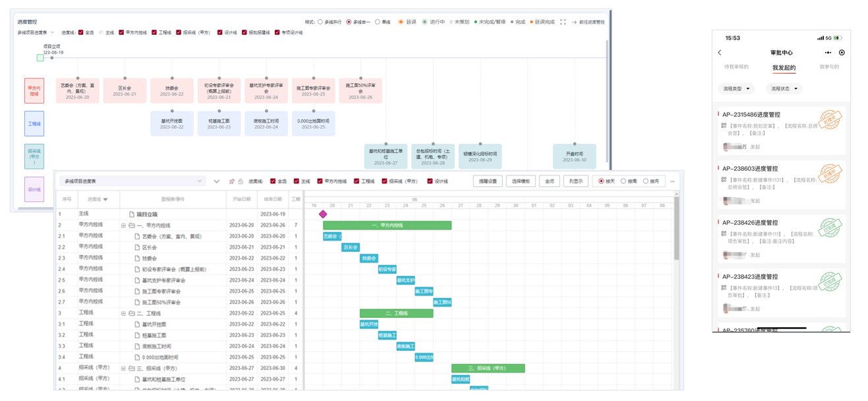The width and height of the screenshot is (868, 401).
Task: Click the 提醒设置 button
Action: [x=488, y=181]
